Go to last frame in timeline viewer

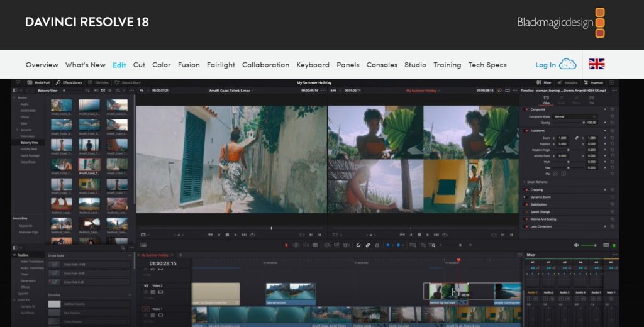click(x=436, y=235)
